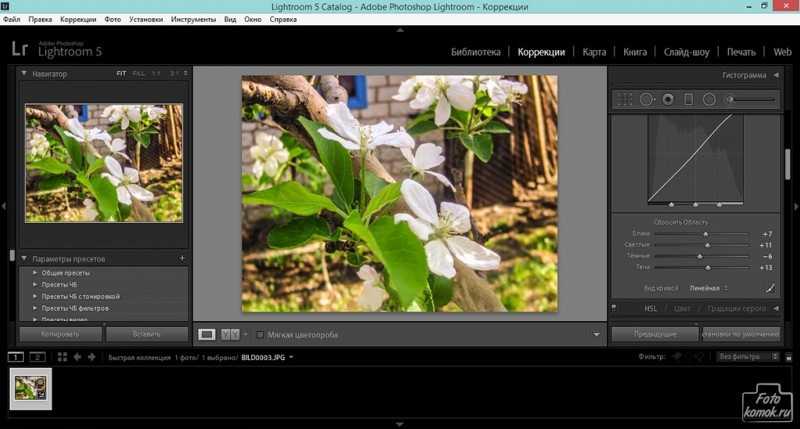Open Без фильтра filter dropdown

pyautogui.click(x=747, y=357)
